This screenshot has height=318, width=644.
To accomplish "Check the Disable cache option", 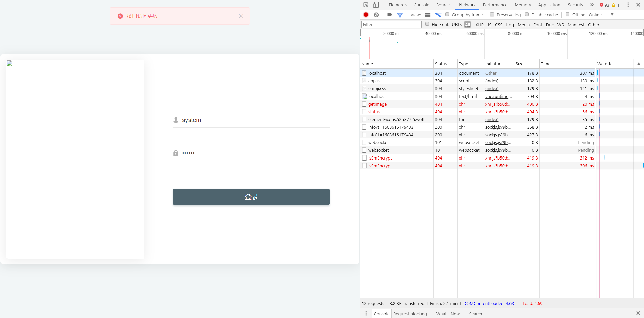I will (527, 14).
